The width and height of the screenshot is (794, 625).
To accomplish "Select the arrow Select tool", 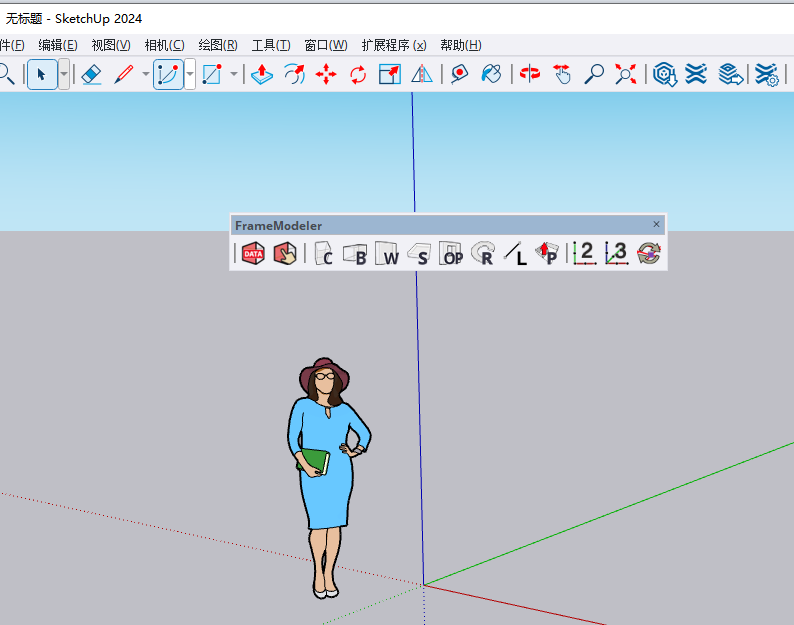I will [x=42, y=74].
